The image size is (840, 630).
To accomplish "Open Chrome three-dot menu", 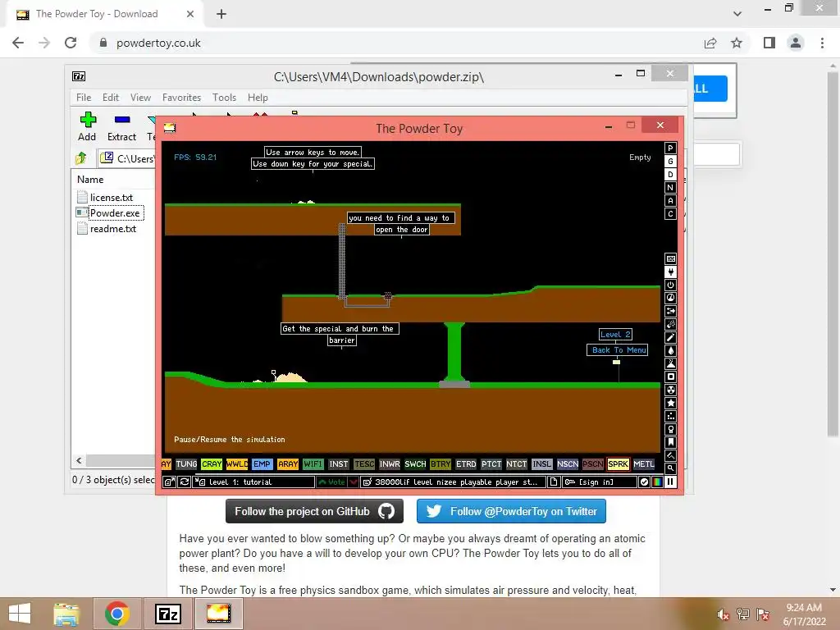I will (822, 43).
